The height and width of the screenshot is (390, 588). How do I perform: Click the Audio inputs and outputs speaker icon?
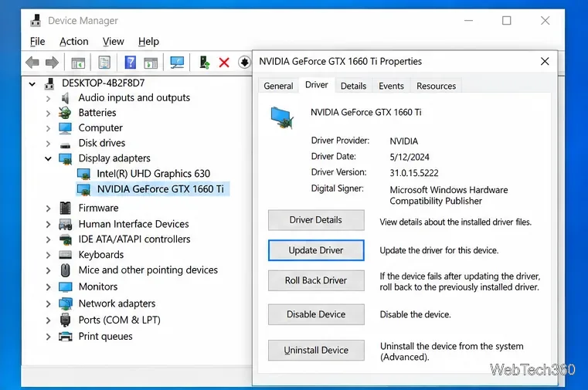pos(65,98)
